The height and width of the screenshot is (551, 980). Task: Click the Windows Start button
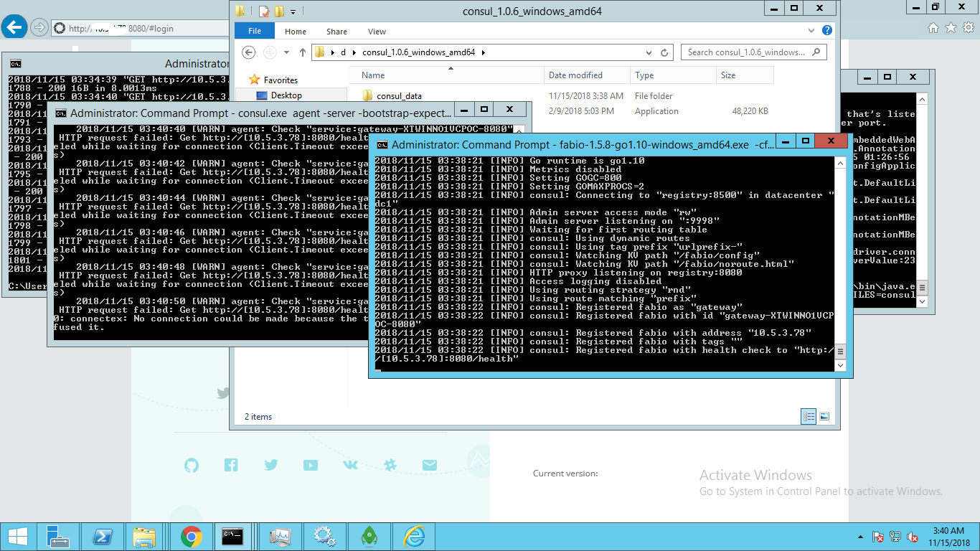(16, 536)
